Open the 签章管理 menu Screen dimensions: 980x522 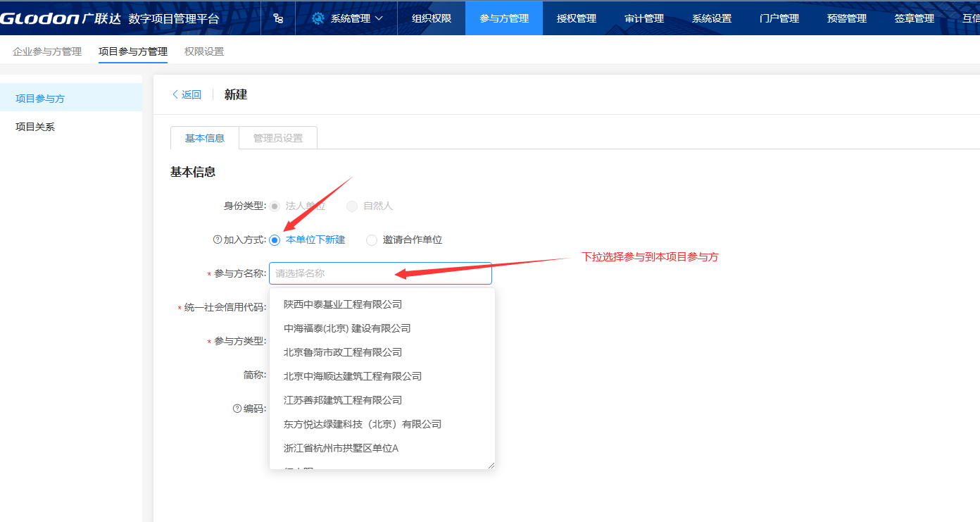tap(915, 18)
